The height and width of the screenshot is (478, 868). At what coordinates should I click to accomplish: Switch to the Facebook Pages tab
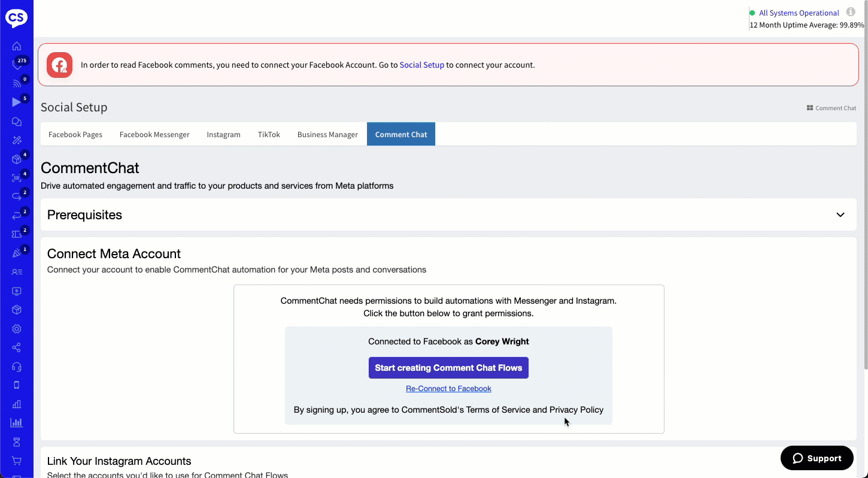[75, 135]
